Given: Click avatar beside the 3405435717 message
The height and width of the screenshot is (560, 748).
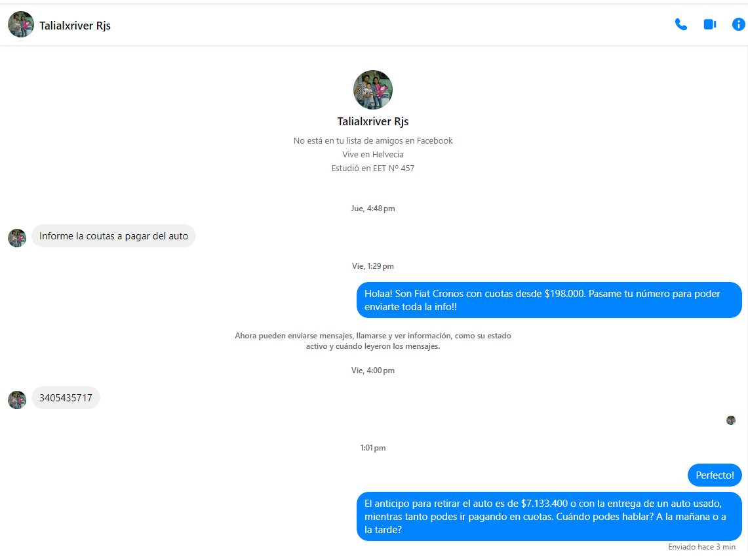Looking at the screenshot, I should point(17,399).
